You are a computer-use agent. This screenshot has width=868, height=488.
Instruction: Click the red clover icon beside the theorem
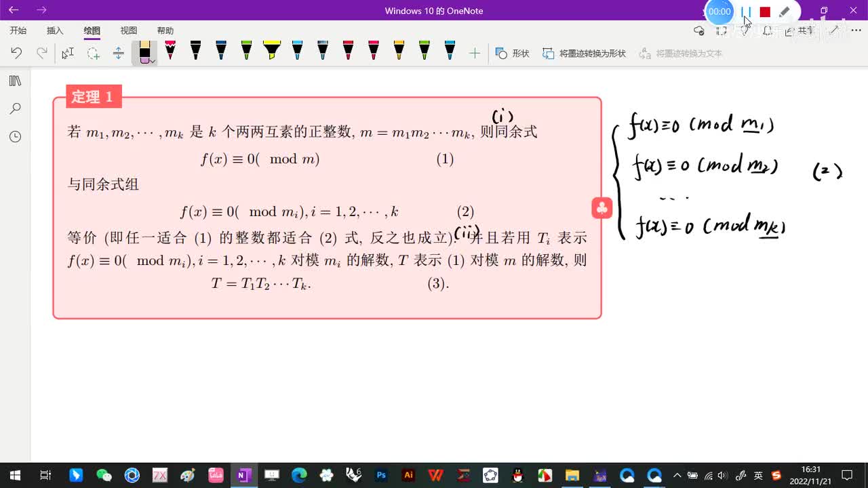[602, 208]
